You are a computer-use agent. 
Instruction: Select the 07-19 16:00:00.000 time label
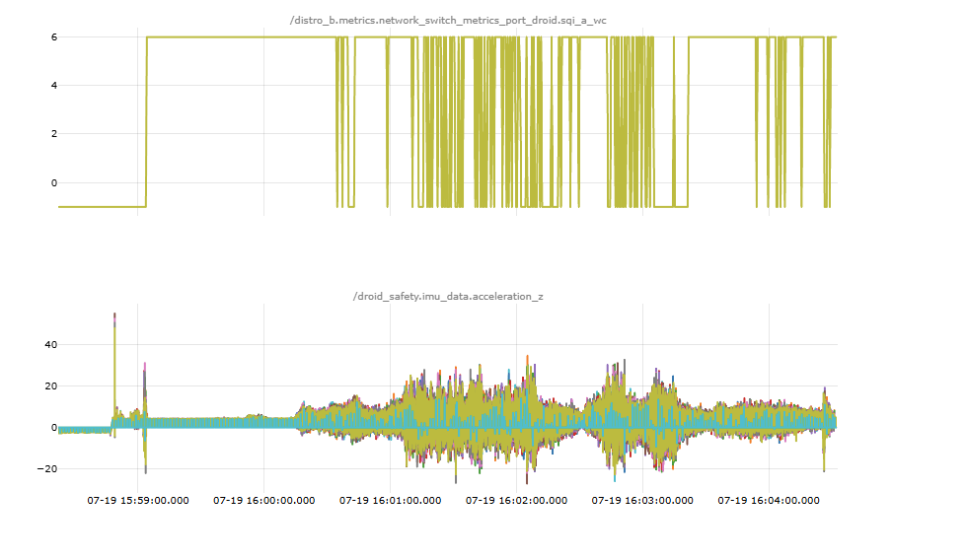coord(264,500)
